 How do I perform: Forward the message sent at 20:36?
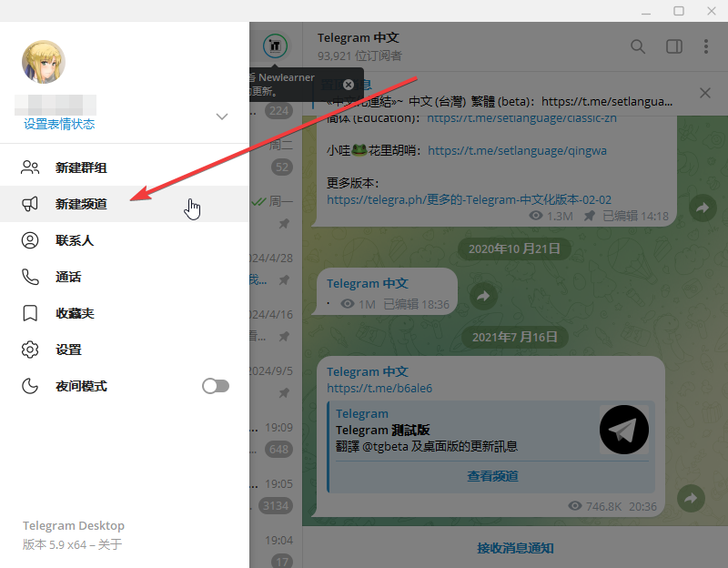point(691,498)
